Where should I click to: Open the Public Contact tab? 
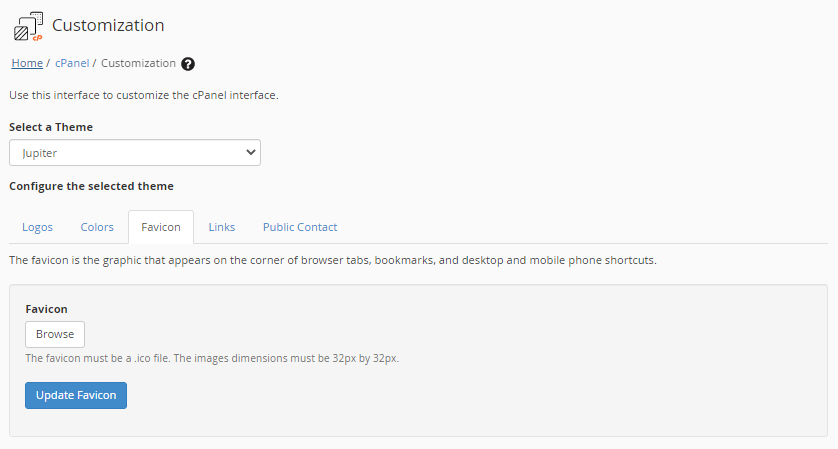(x=300, y=227)
